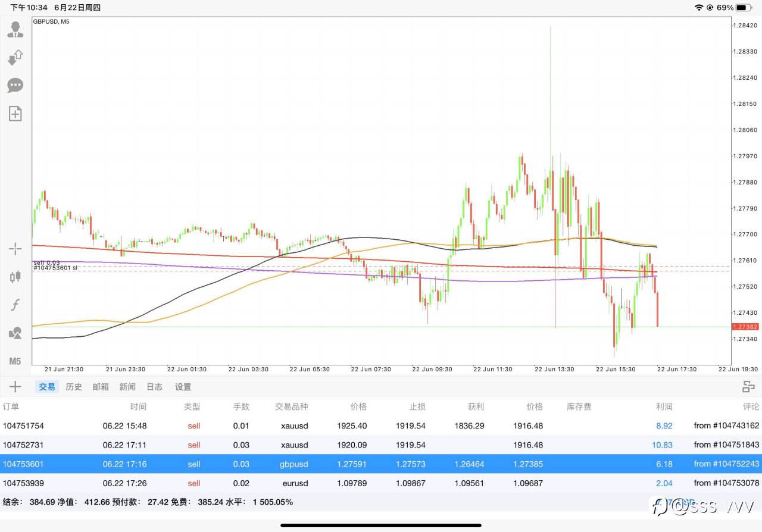The height and width of the screenshot is (532, 762).
Task: Open the 新闻 tab
Action: (127, 387)
